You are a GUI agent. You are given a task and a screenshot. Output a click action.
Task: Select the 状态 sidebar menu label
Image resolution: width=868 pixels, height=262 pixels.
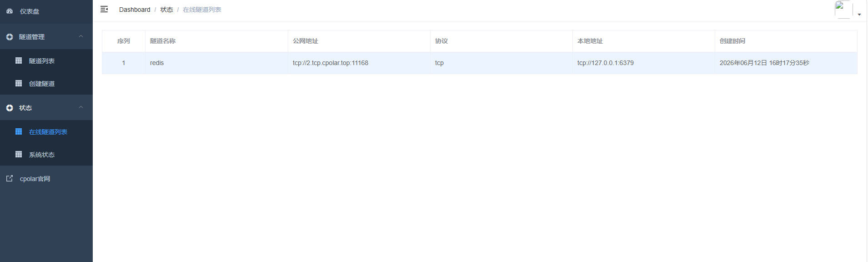tap(25, 108)
